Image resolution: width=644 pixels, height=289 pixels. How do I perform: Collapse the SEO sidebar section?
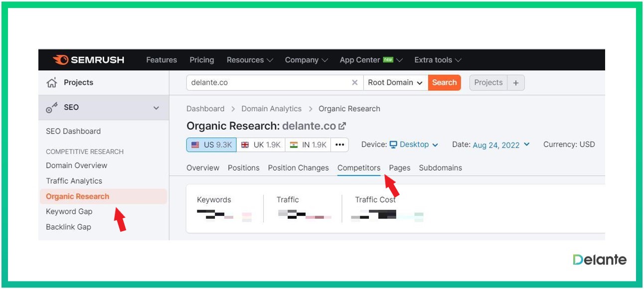156,108
